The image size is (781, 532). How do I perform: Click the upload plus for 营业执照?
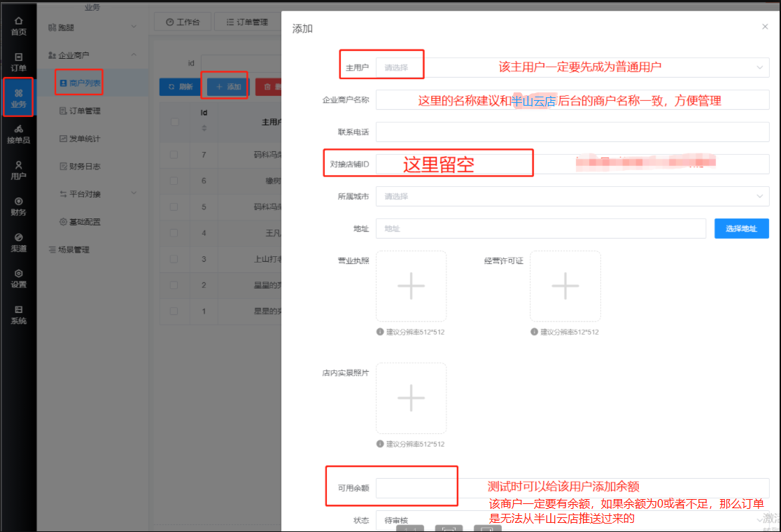pos(411,286)
